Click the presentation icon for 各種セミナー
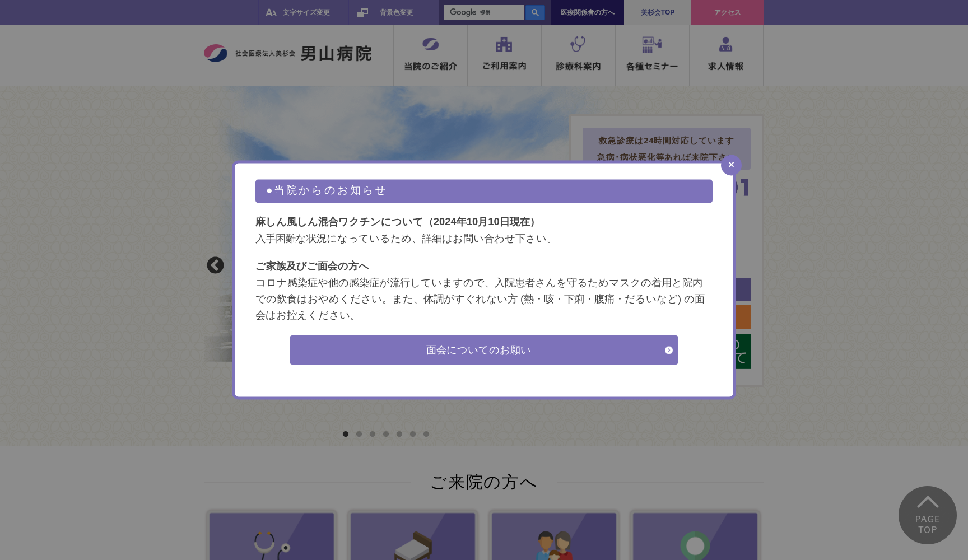Viewport: 968px width, 560px height. point(651,43)
